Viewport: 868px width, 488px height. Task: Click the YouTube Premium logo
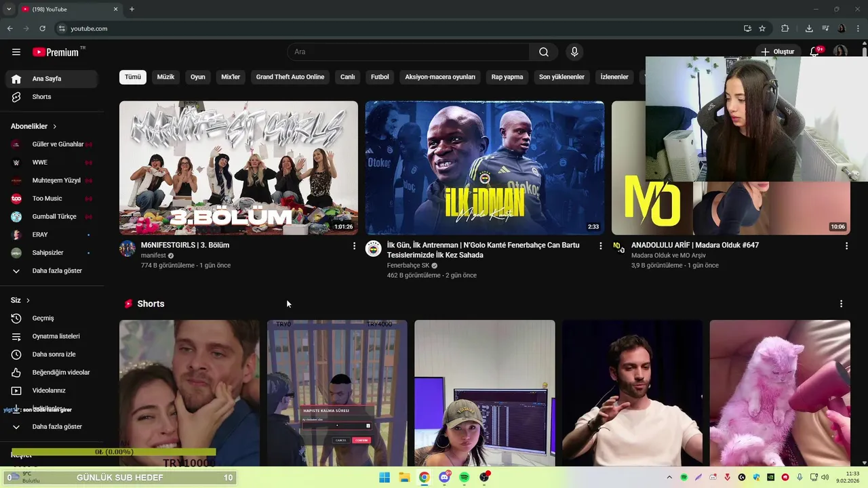point(56,52)
